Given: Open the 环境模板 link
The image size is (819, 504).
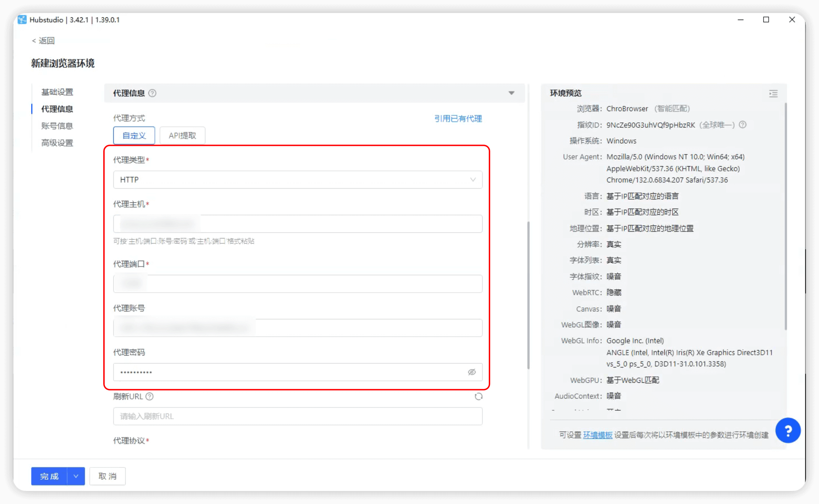Looking at the screenshot, I should 597,435.
